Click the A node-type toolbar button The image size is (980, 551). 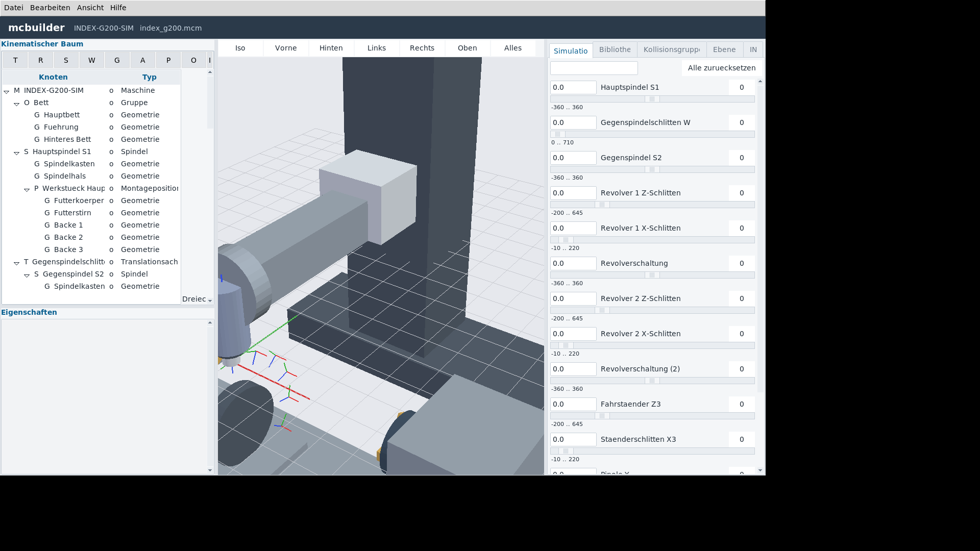coord(143,60)
